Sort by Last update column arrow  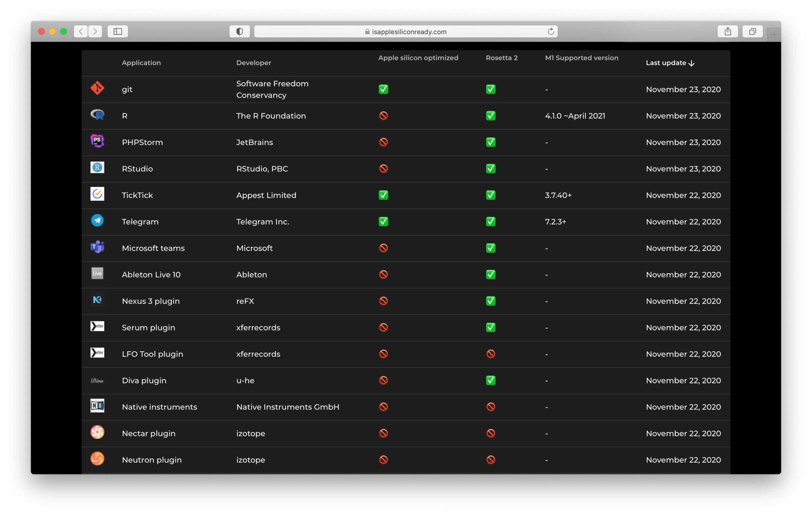click(691, 63)
